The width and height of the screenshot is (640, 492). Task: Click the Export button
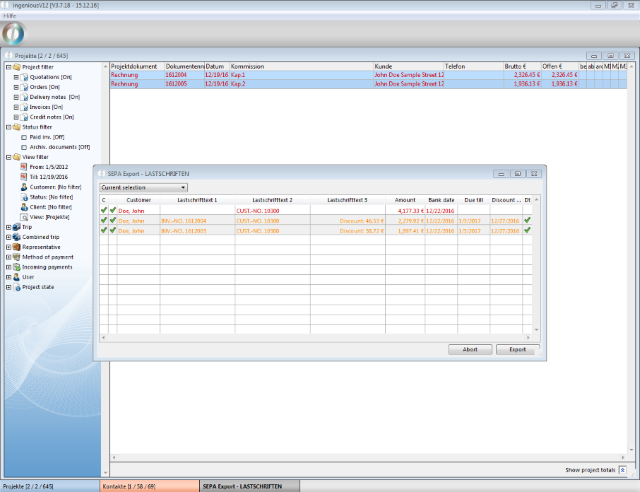(518, 350)
